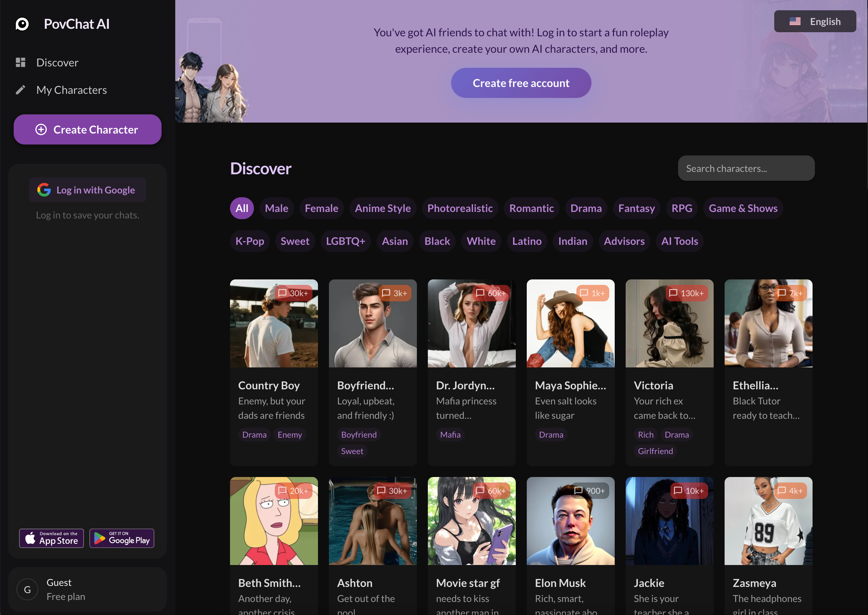Screen dimensions: 868x615
Task: Click the 4k+ chat count on Zasmeya
Action: tap(790, 491)
